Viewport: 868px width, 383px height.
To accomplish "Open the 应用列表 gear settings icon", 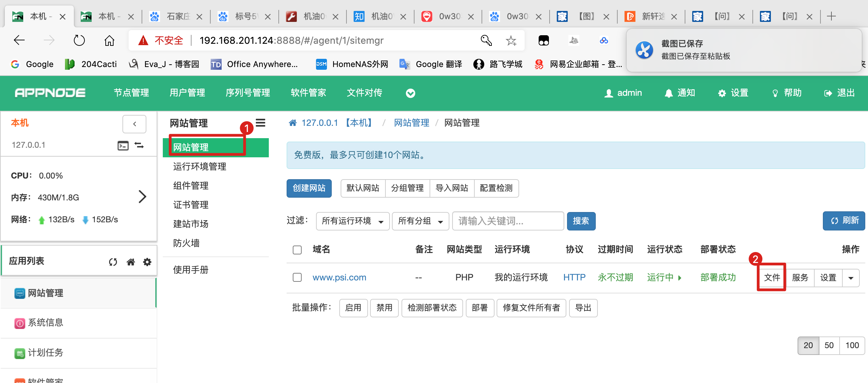I will tap(147, 262).
